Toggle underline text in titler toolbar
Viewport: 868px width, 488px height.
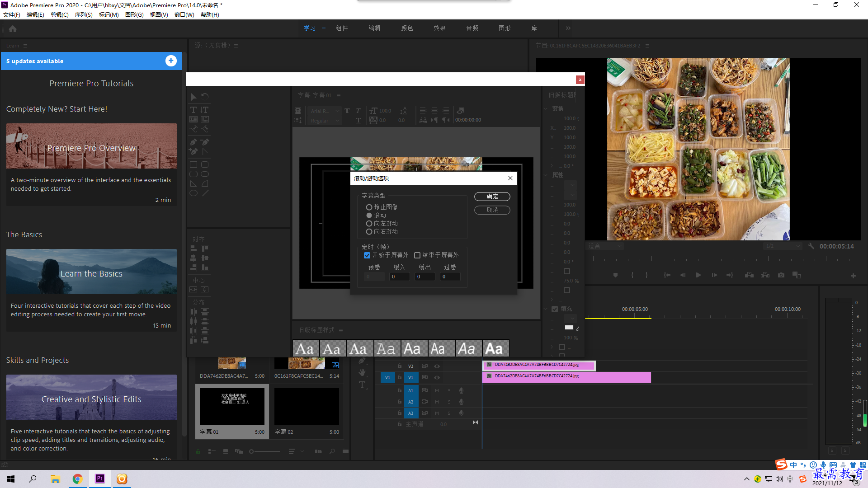point(358,120)
